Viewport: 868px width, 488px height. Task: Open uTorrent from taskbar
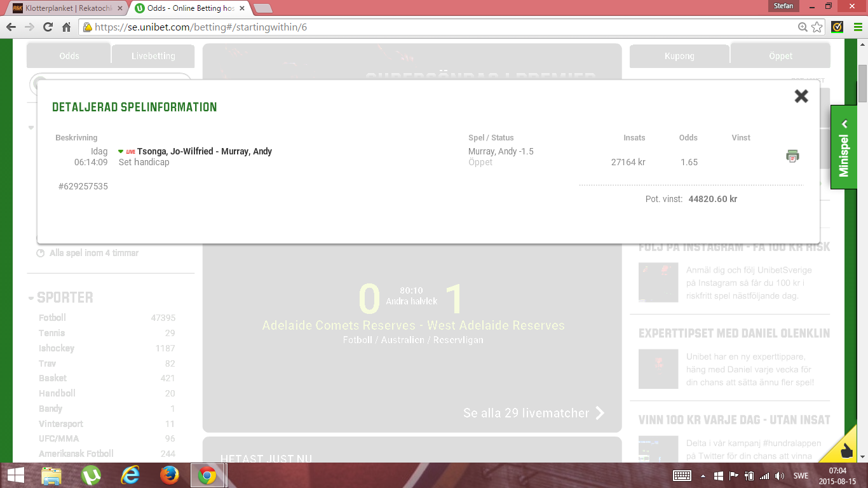91,475
